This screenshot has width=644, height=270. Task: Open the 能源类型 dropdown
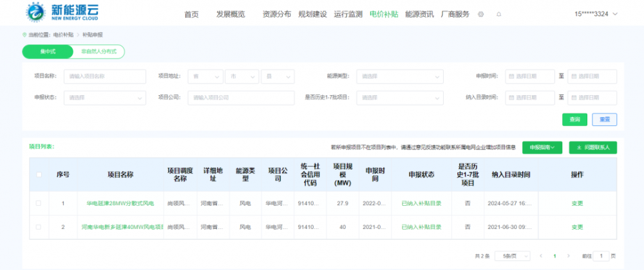tap(399, 76)
